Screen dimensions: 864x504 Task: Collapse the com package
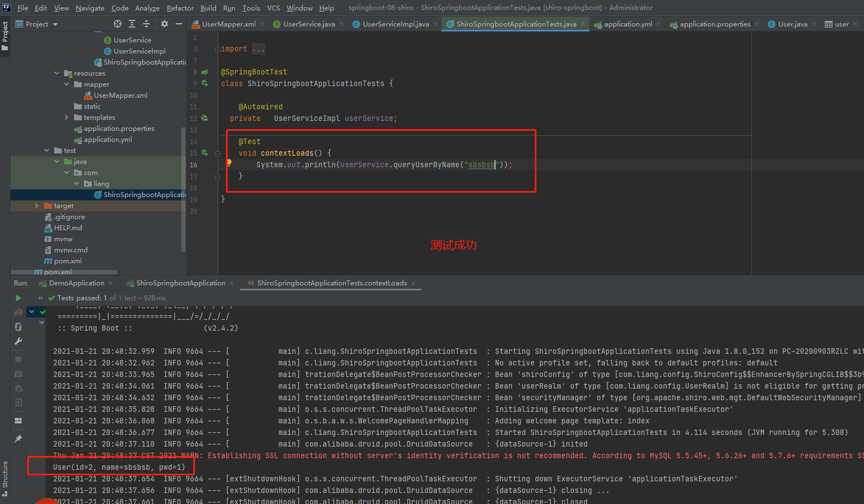[67, 172]
